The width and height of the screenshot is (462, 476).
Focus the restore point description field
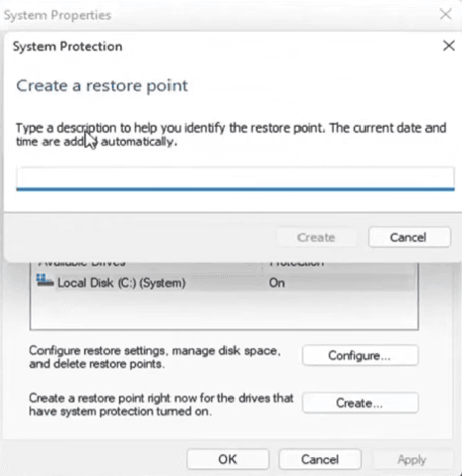click(235, 178)
